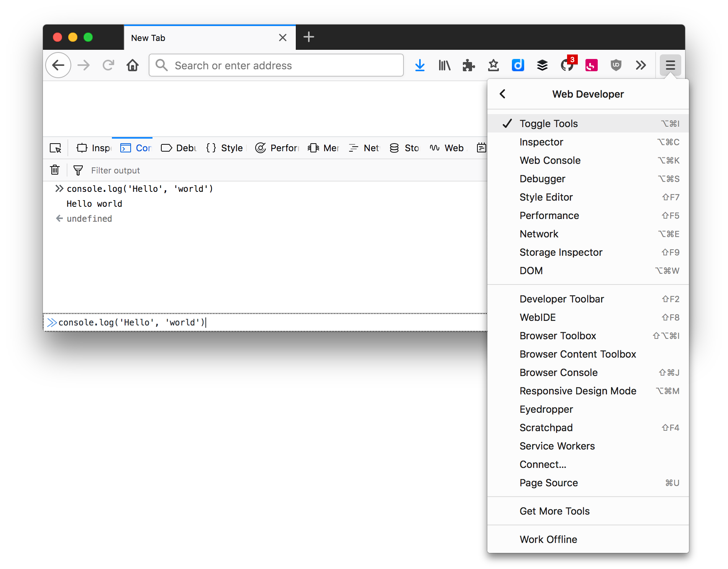Viewport: 728px width, 569px height.
Task: Uncheck Toggle Tools in Web Developer menu
Action: pyautogui.click(x=549, y=123)
